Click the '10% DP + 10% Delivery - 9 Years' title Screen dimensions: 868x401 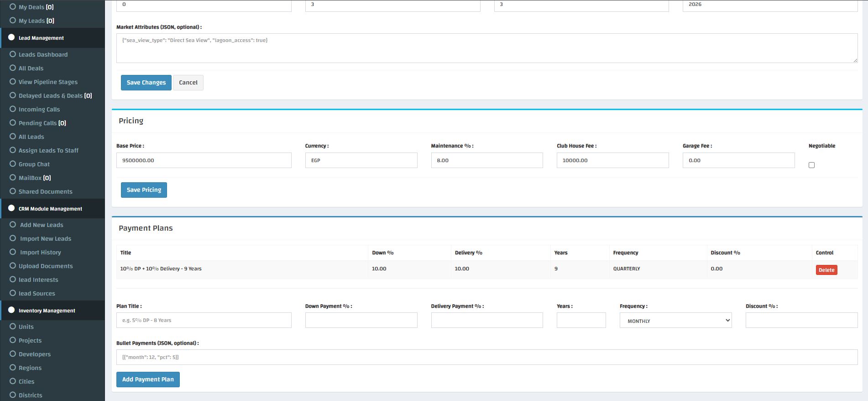[x=161, y=269]
